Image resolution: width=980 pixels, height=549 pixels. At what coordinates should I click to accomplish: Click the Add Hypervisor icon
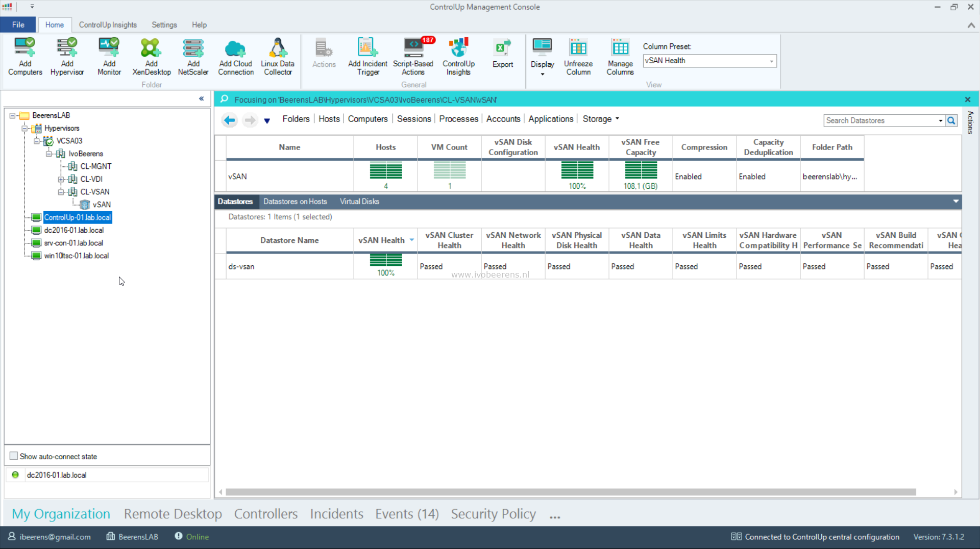pos(67,56)
